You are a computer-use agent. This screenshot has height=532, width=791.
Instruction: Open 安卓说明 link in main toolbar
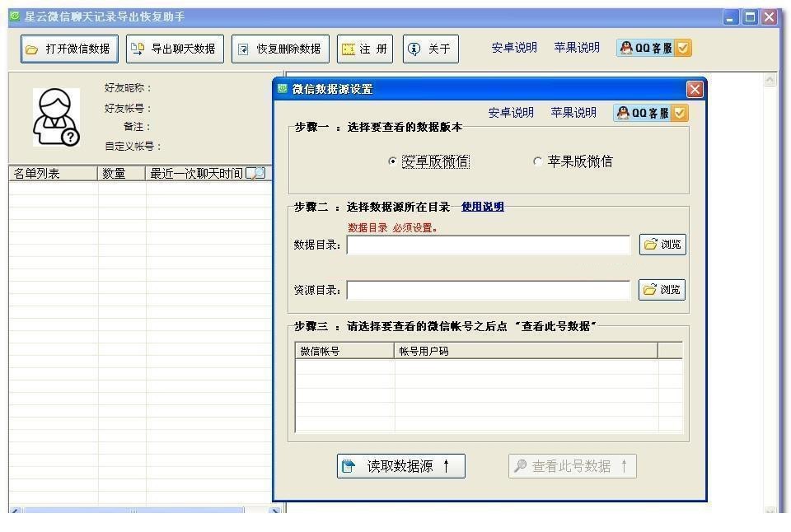point(514,48)
